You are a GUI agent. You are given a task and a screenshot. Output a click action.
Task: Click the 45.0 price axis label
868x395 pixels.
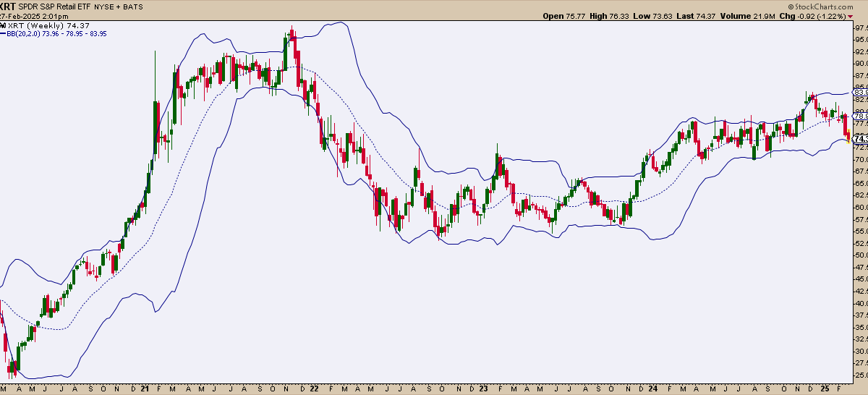pyautogui.click(x=861, y=279)
